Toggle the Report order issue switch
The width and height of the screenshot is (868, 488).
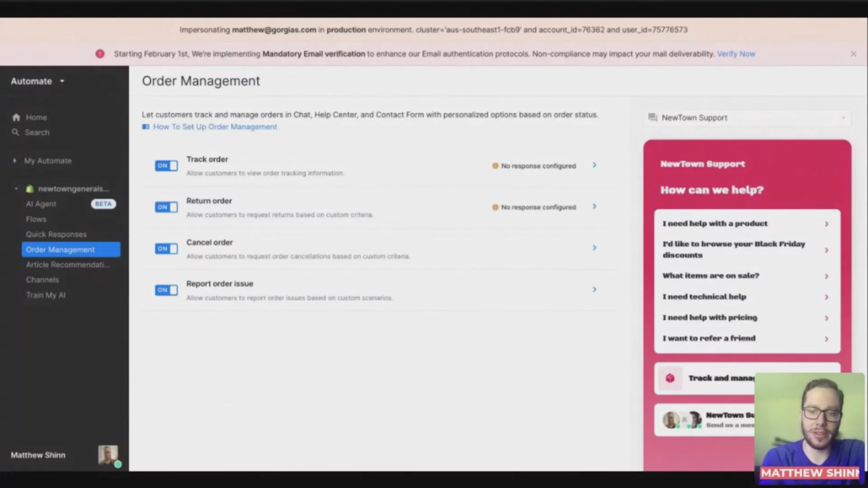point(166,290)
